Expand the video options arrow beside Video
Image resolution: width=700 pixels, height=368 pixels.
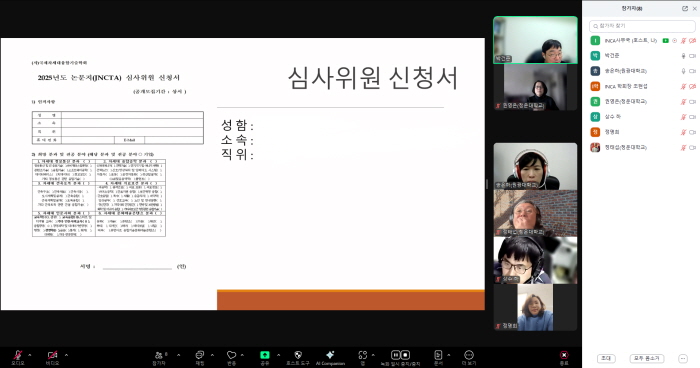tap(66, 355)
